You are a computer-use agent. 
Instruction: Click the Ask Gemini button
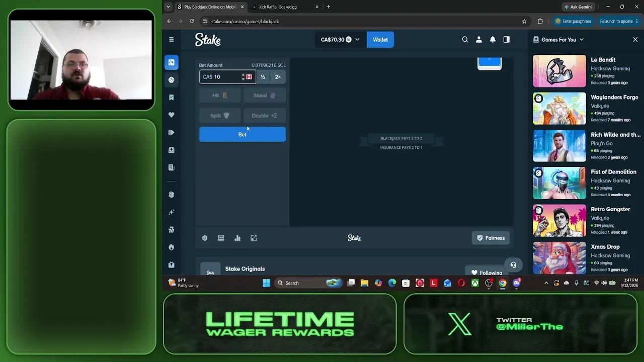click(x=578, y=7)
